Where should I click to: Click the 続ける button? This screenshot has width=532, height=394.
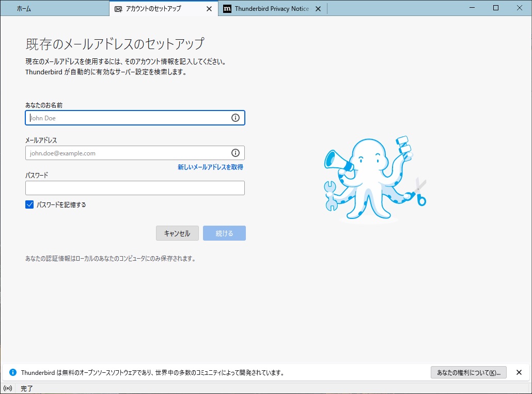coord(224,233)
